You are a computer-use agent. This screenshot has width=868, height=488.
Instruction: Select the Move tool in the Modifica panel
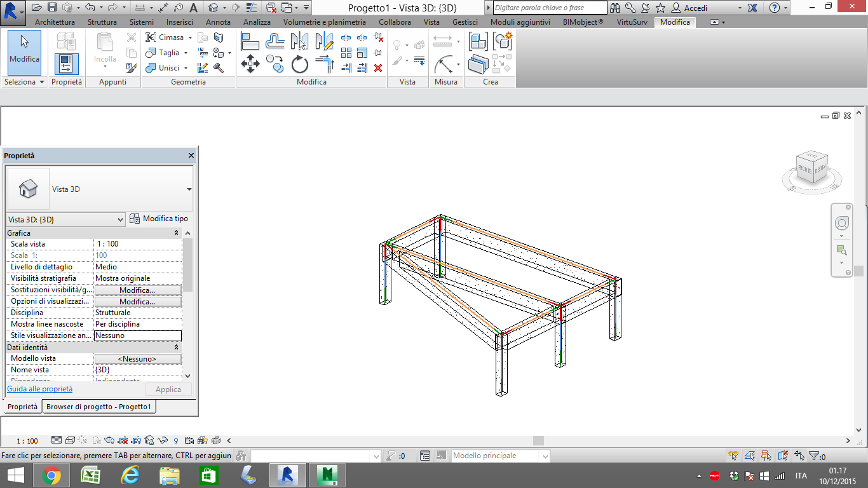click(250, 64)
